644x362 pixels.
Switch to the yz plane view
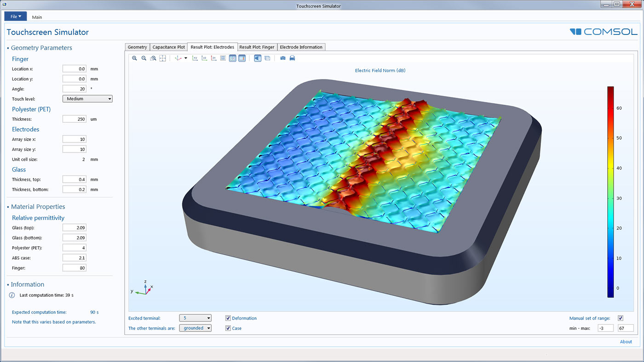[204, 58]
